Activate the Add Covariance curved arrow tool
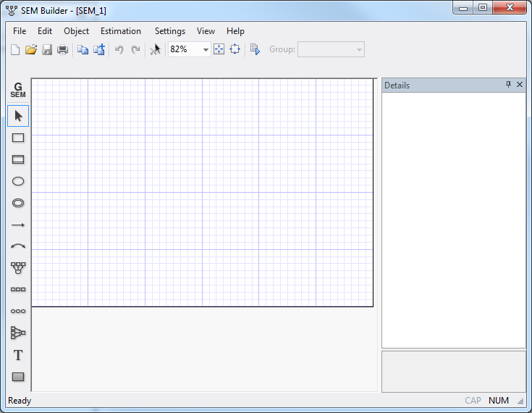The width and height of the screenshot is (532, 413). (x=18, y=246)
